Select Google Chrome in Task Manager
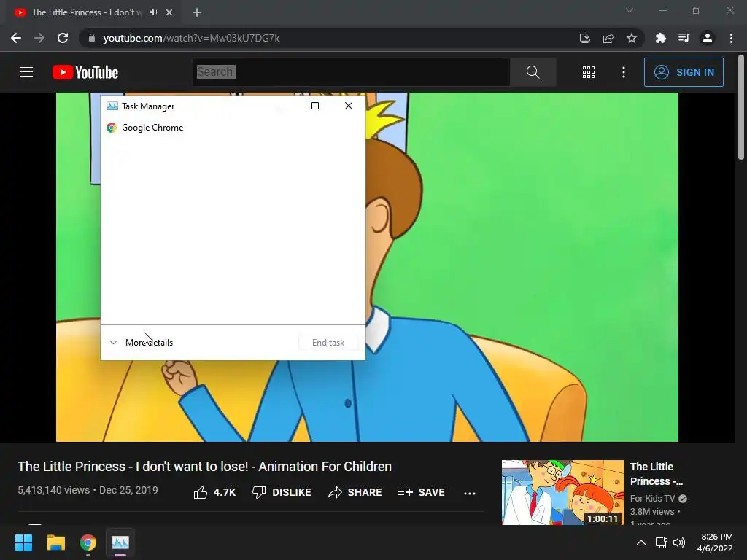 click(x=233, y=128)
